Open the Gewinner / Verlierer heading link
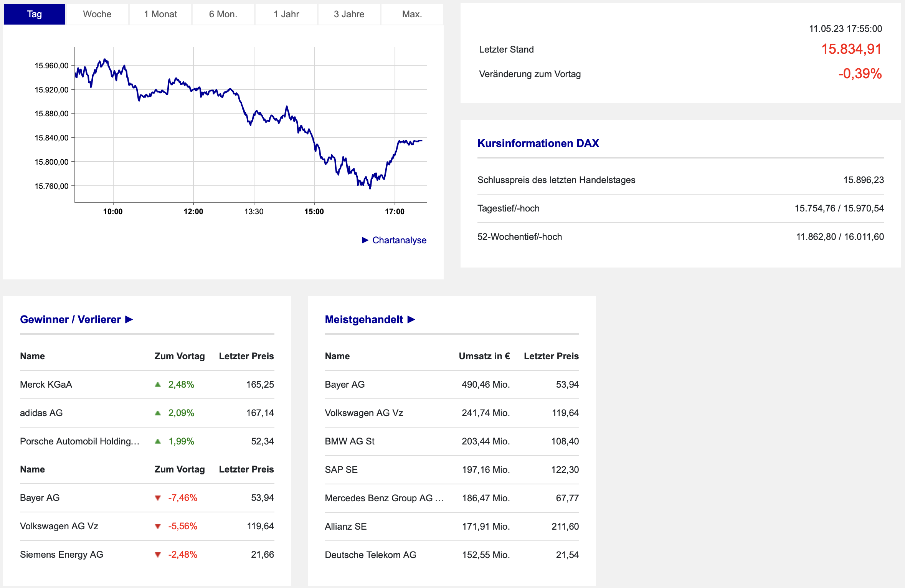The height and width of the screenshot is (588, 905). [70, 319]
